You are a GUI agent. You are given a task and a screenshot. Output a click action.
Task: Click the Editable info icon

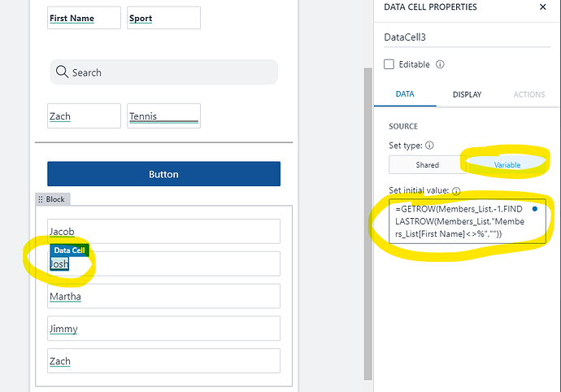coord(440,64)
